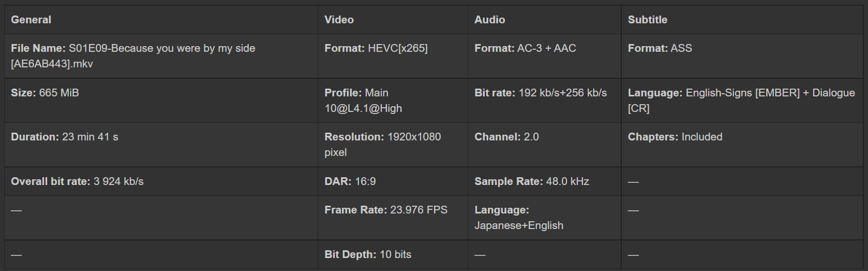Select the File Name cell with S01E09
868x271 pixels.
(x=133, y=56)
